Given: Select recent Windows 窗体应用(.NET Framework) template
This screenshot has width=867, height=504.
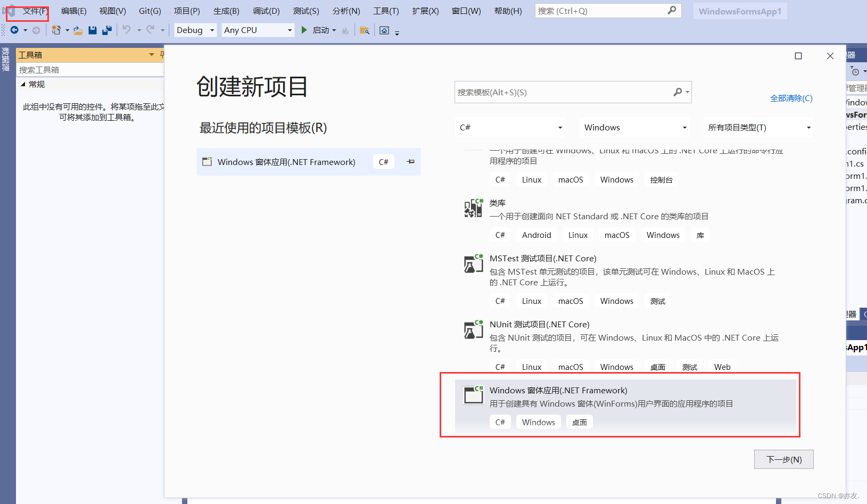Looking at the screenshot, I should [309, 162].
